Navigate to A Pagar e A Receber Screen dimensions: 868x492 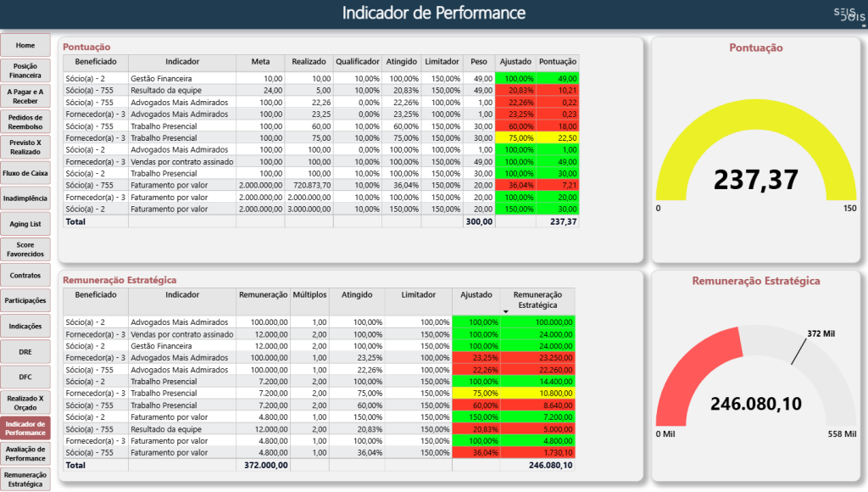click(25, 96)
